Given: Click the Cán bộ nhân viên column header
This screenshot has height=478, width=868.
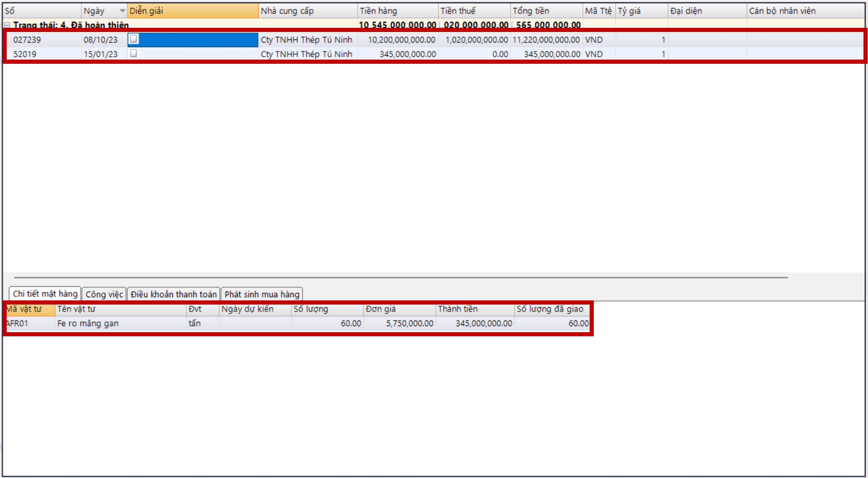Looking at the screenshot, I should tap(782, 11).
